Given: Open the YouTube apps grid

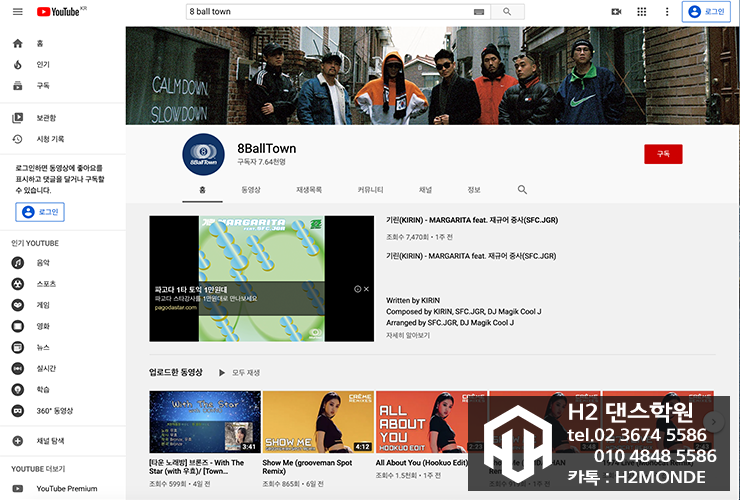Looking at the screenshot, I should pos(641,11).
